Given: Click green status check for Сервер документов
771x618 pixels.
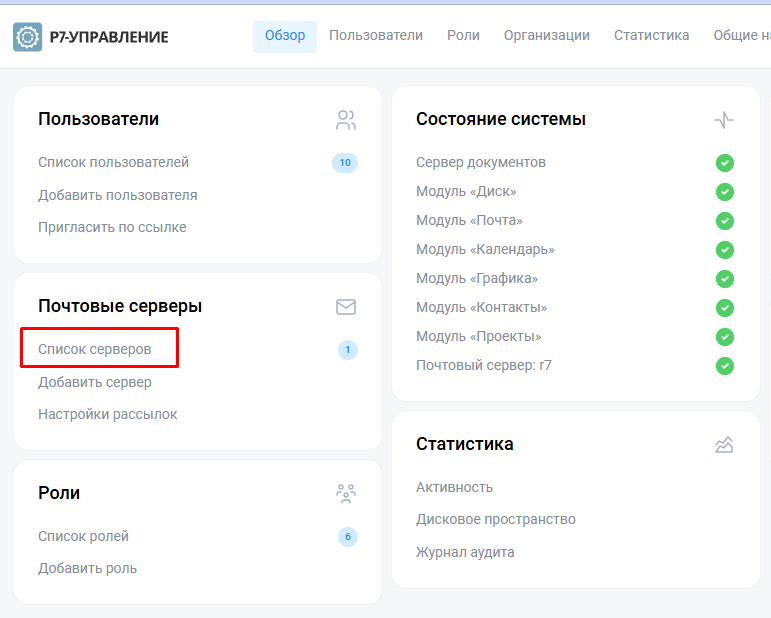Looking at the screenshot, I should [x=725, y=163].
